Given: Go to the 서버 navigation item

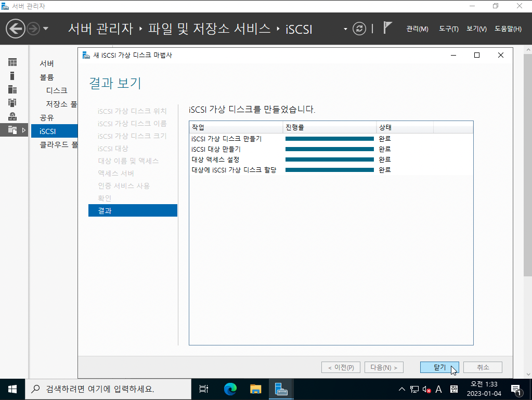Looking at the screenshot, I should coord(47,64).
